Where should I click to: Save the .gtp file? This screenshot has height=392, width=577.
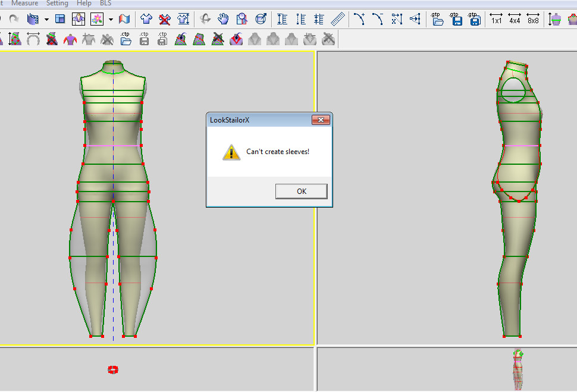[456, 20]
